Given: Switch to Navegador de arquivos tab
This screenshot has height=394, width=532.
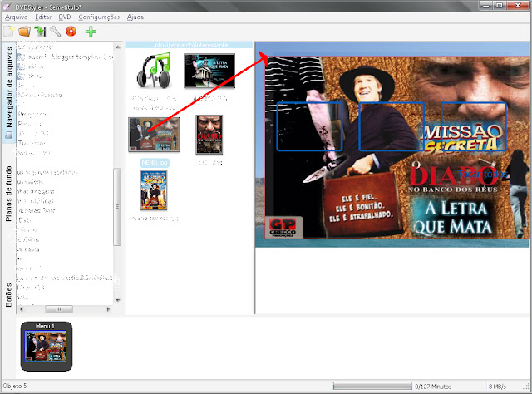Looking at the screenshot, I should (9, 92).
